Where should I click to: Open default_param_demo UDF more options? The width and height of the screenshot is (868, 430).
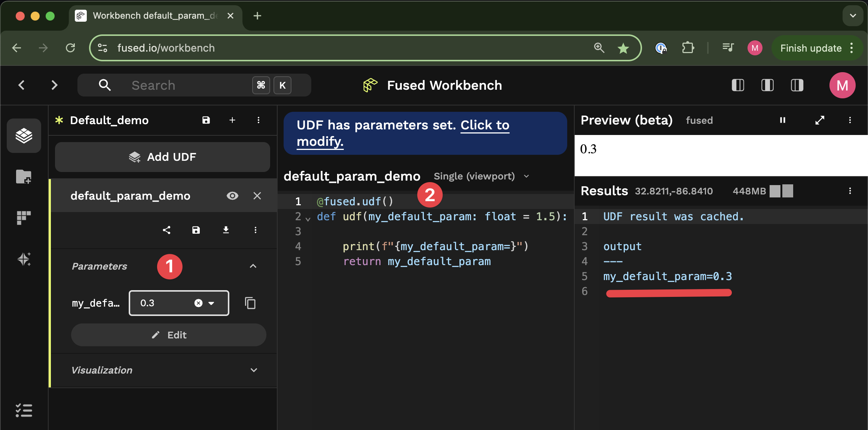coord(256,230)
